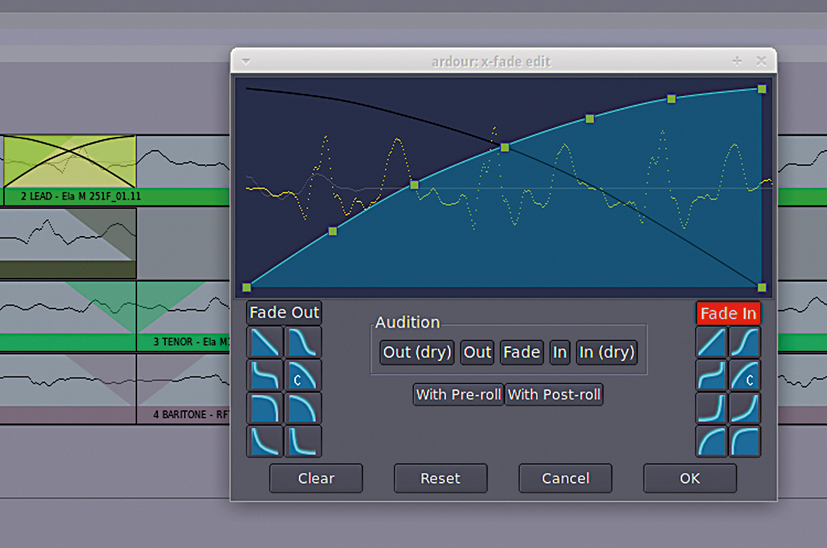Close the x-fade edit dialog window
Screen dimensions: 827x548
coord(761,61)
